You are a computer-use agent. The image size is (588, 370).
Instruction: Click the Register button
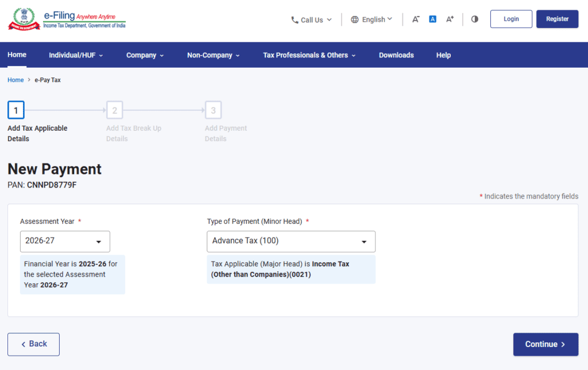tap(557, 19)
